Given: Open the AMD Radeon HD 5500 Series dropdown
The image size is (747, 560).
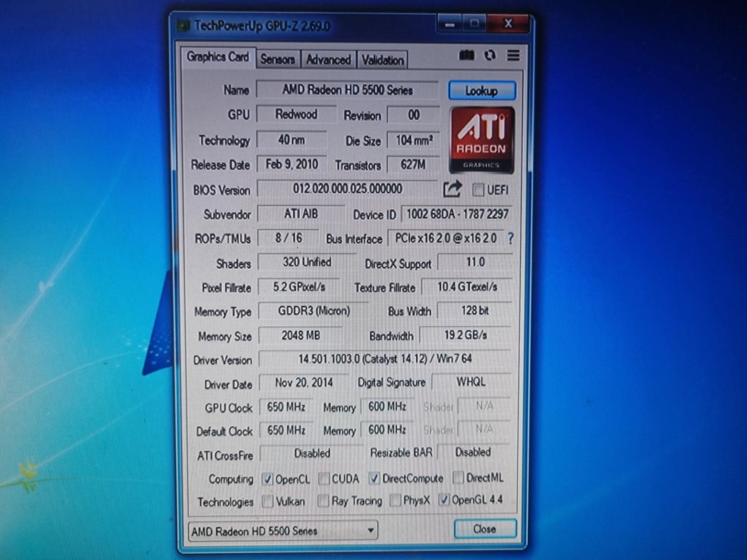Looking at the screenshot, I should (283, 531).
